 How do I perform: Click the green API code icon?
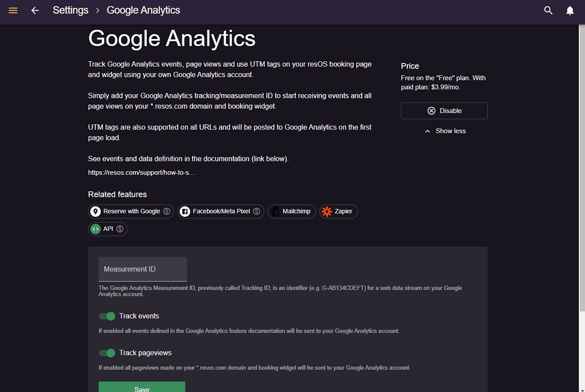[95, 229]
